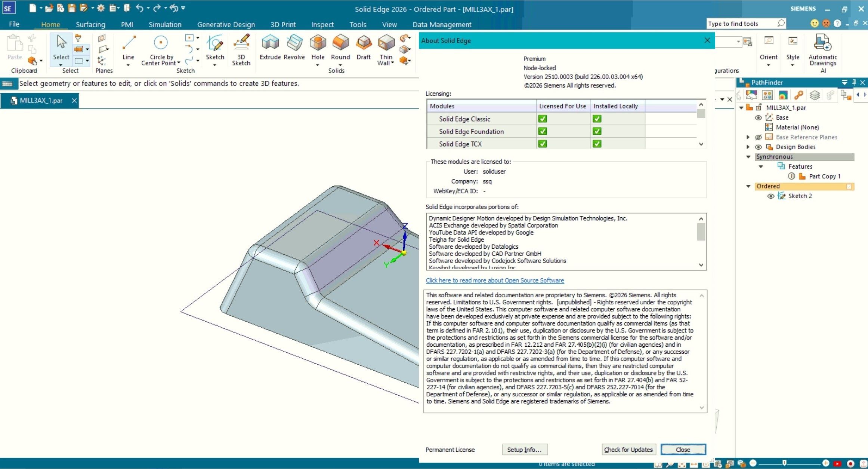
Task: Switch to the Surfacing ribbon tab
Action: coord(90,25)
